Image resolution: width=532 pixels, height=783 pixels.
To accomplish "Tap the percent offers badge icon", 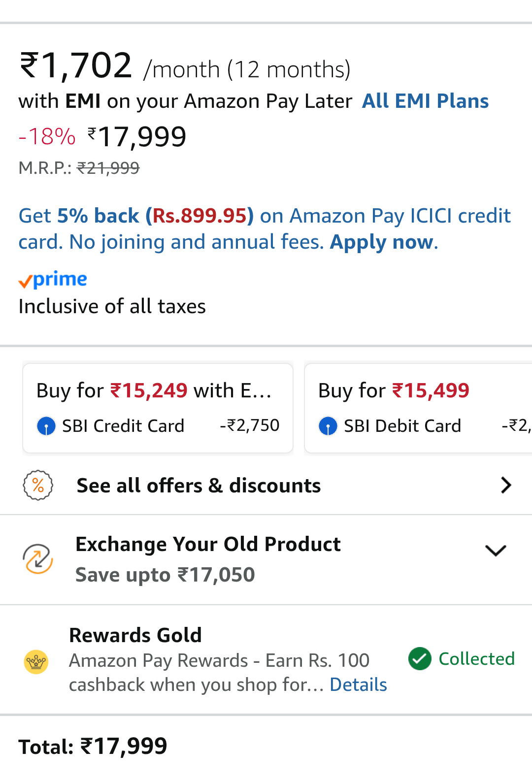I will 38,486.
